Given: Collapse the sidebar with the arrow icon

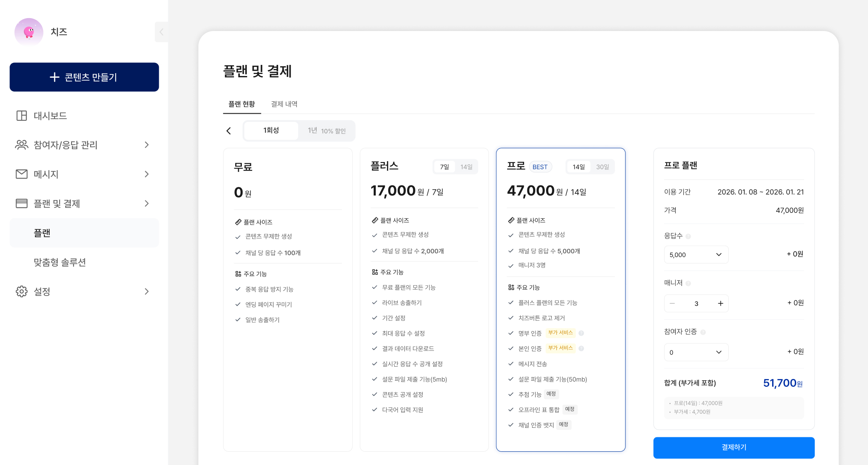Looking at the screenshot, I should coord(161,32).
